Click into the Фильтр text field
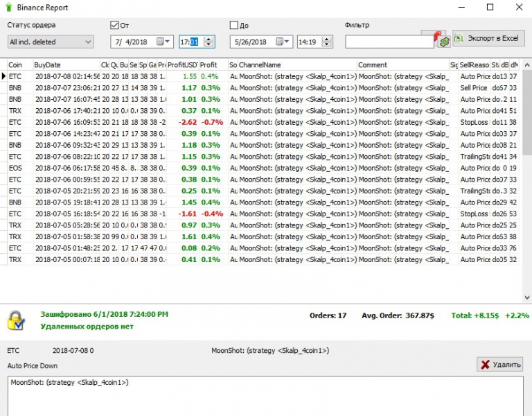This screenshot has width=532, height=416. (389, 42)
